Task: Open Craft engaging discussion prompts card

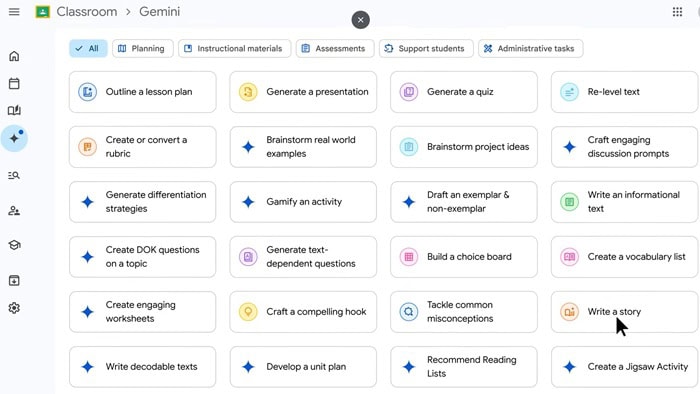Action: [624, 147]
